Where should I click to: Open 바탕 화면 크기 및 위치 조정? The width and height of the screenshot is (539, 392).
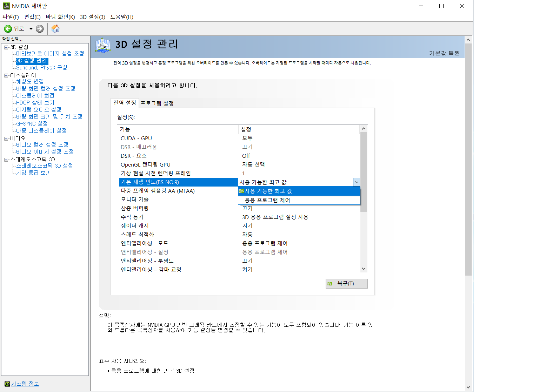[x=49, y=116]
